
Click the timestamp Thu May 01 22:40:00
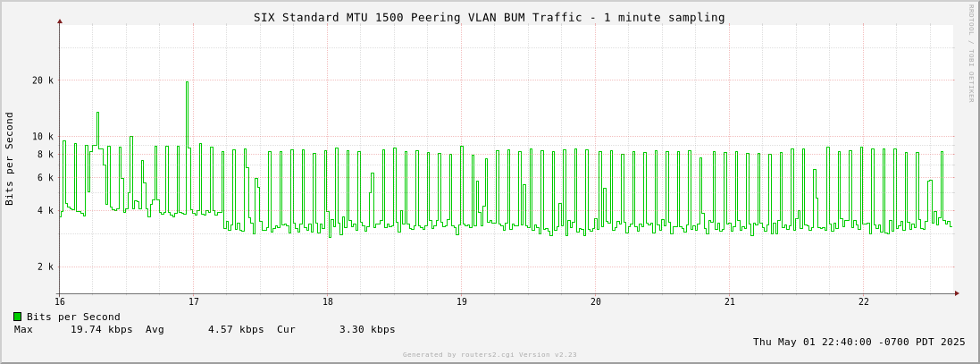click(859, 343)
